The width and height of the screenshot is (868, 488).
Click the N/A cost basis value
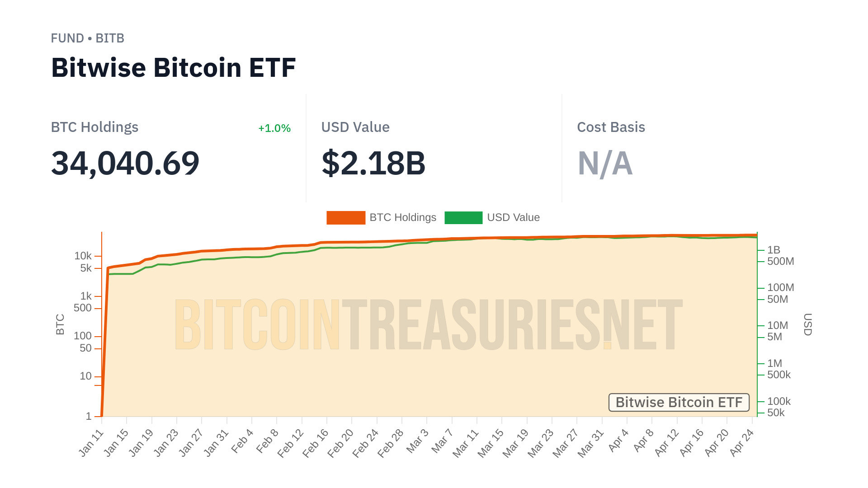coord(605,163)
